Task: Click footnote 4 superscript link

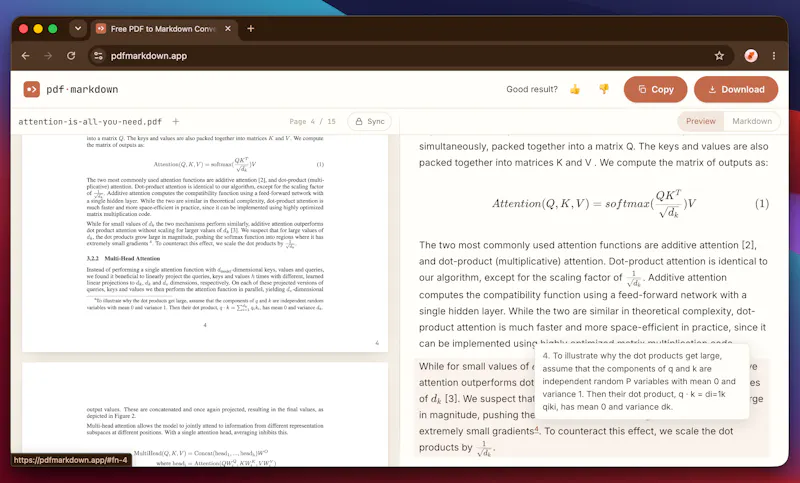Action: click(x=536, y=429)
